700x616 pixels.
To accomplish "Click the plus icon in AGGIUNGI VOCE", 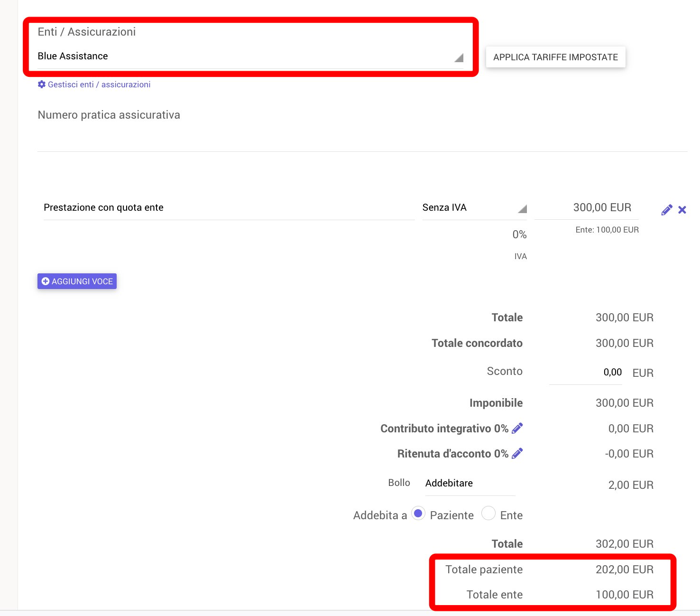I will point(46,281).
